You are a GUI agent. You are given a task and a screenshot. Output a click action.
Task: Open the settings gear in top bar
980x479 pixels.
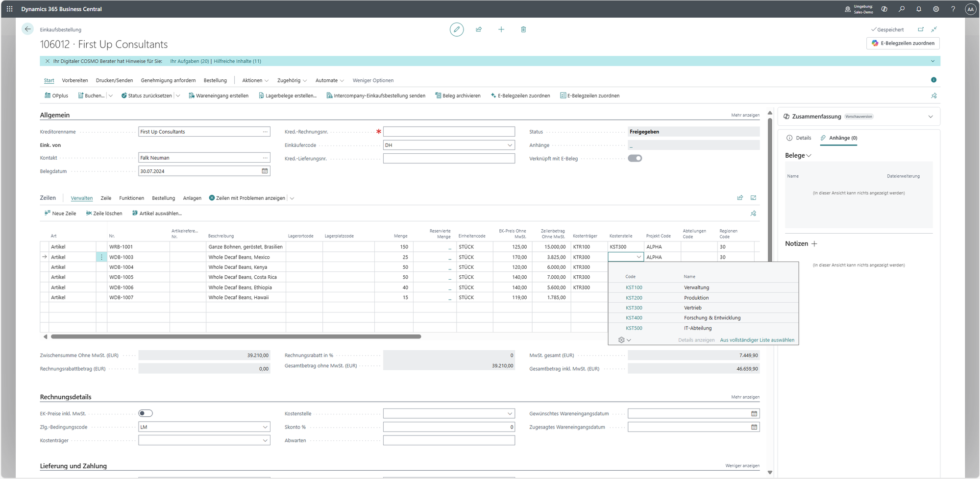tap(935, 9)
